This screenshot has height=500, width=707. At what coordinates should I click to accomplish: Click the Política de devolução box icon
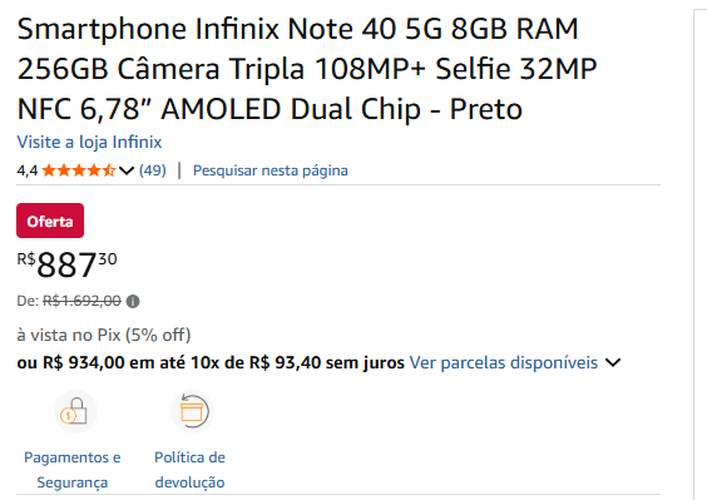pos(190,411)
